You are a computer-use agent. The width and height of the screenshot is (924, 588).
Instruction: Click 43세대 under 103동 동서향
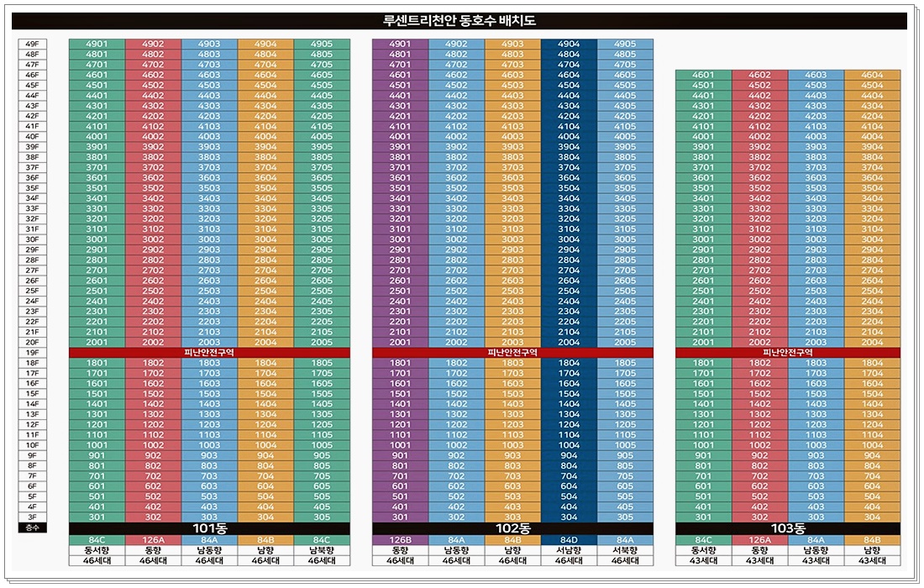pyautogui.click(x=704, y=561)
